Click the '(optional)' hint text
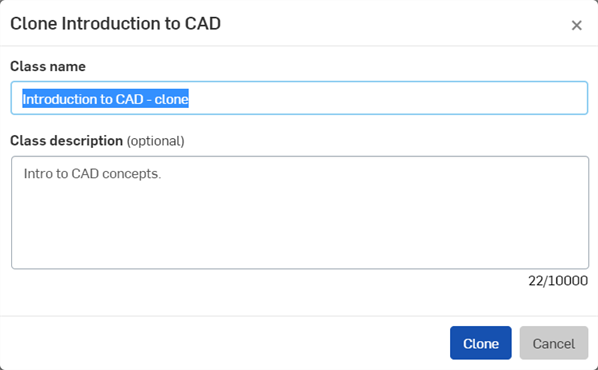 [x=156, y=141]
